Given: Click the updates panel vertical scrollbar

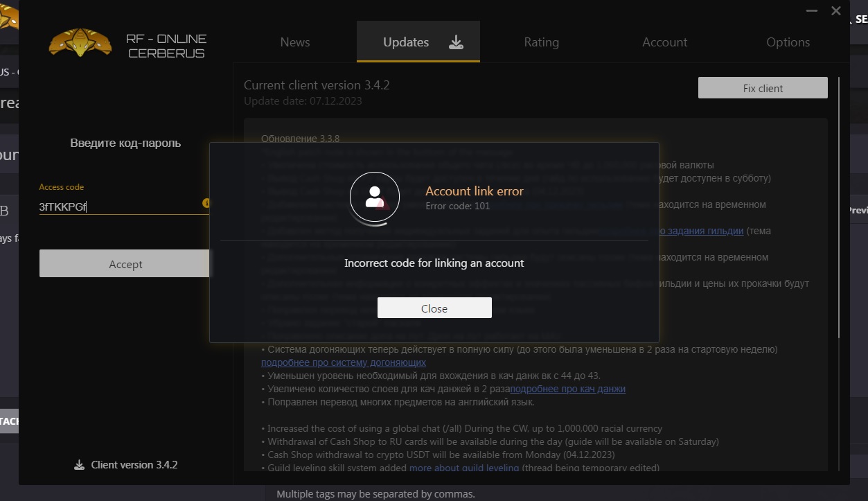Looking at the screenshot, I should point(839,208).
